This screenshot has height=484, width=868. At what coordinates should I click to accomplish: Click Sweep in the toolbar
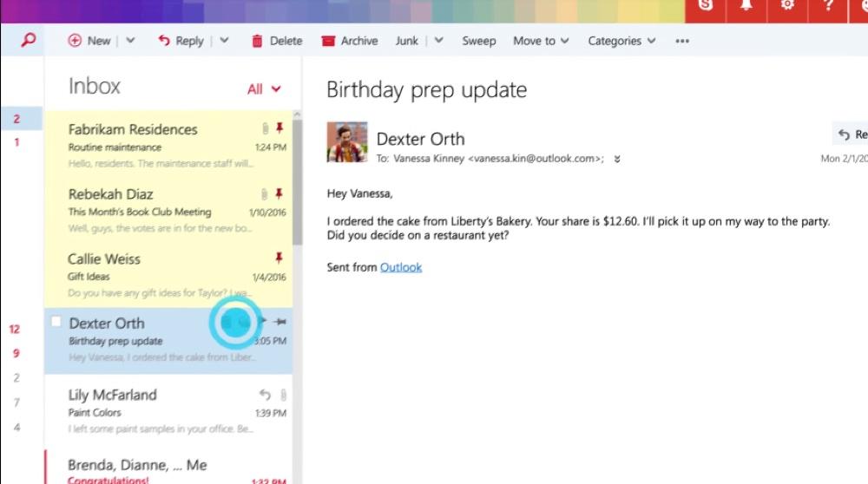click(479, 41)
